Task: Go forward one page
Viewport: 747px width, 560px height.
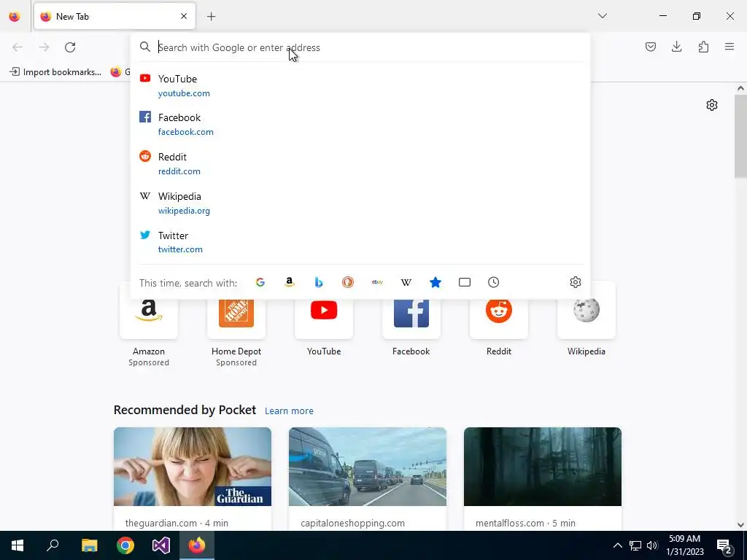Action: click(44, 47)
